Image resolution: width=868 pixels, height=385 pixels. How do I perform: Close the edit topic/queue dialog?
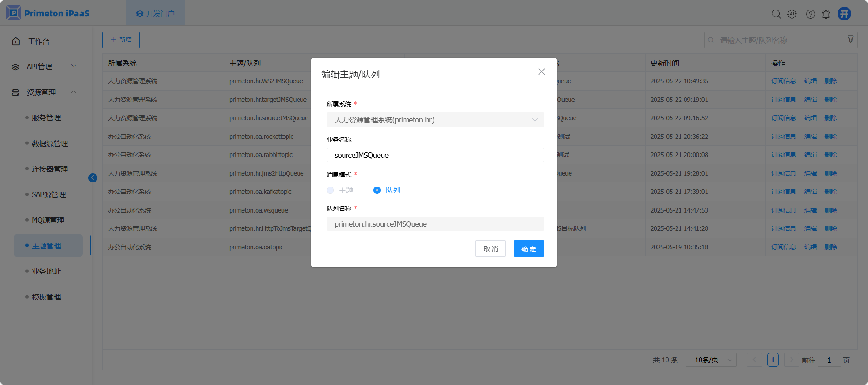pyautogui.click(x=541, y=71)
